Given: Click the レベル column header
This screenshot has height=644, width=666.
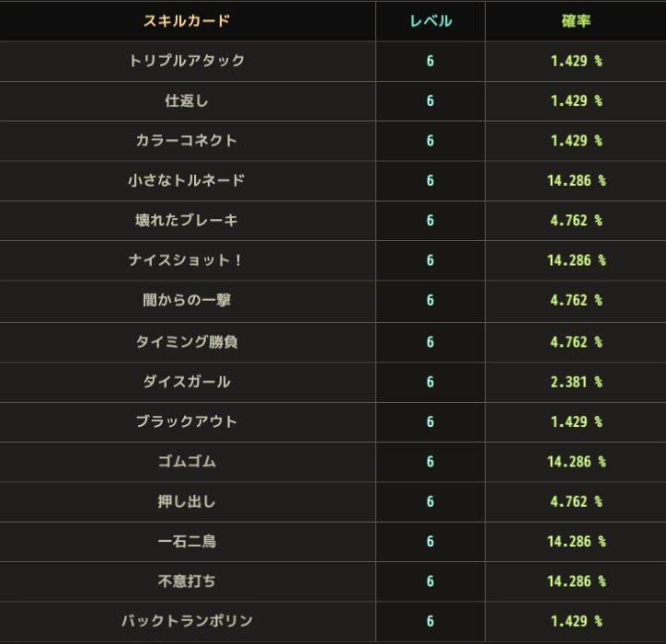Looking at the screenshot, I should pos(430,20).
